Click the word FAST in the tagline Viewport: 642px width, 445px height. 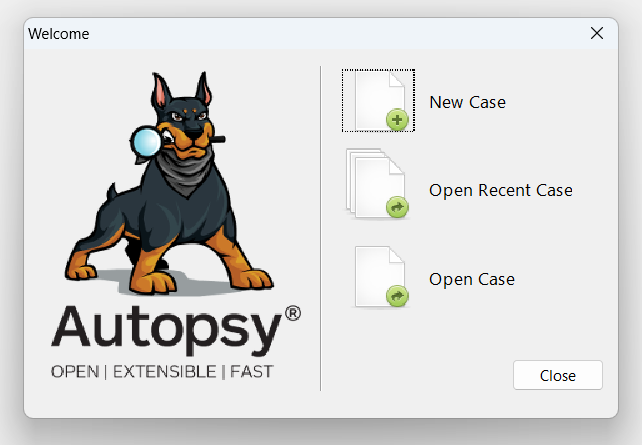pos(250,372)
